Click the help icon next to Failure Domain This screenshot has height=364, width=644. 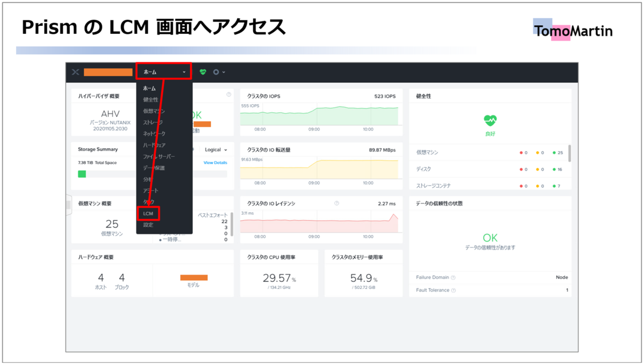(x=453, y=278)
